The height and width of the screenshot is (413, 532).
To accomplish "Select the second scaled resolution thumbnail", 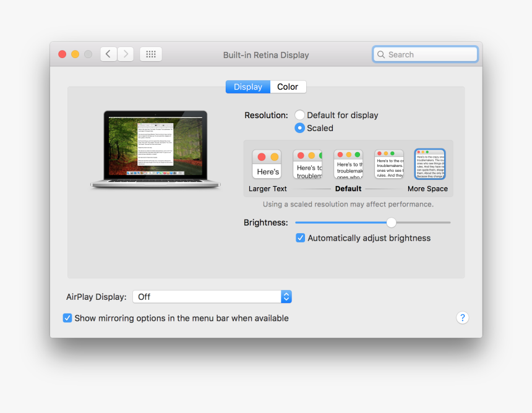I will (x=307, y=163).
